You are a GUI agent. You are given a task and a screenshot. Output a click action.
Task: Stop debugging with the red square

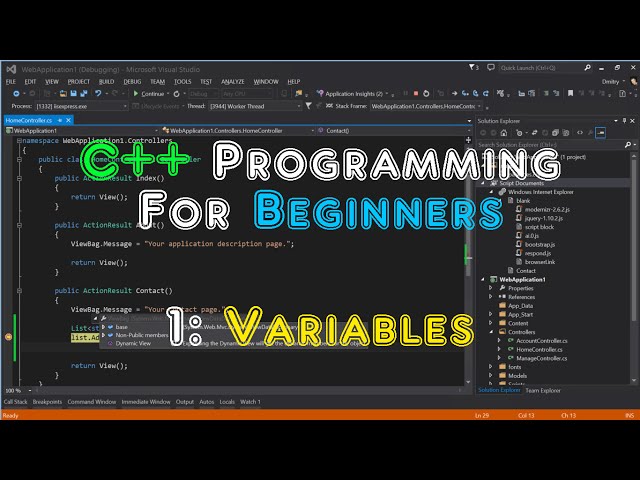click(x=416, y=93)
